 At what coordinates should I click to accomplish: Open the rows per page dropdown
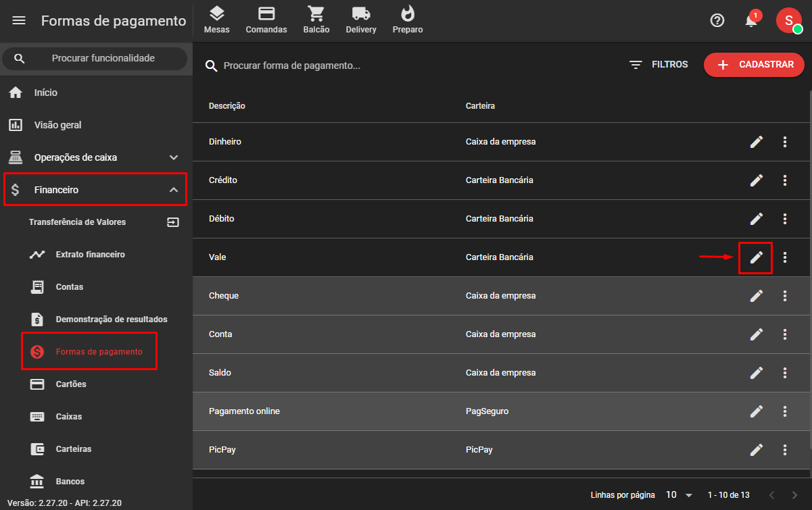coord(679,495)
